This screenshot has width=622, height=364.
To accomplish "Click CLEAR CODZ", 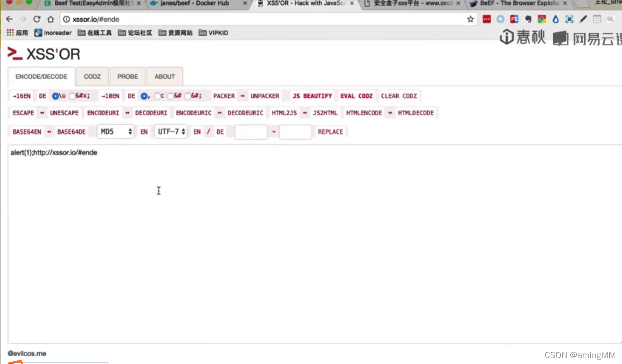I will (x=399, y=96).
